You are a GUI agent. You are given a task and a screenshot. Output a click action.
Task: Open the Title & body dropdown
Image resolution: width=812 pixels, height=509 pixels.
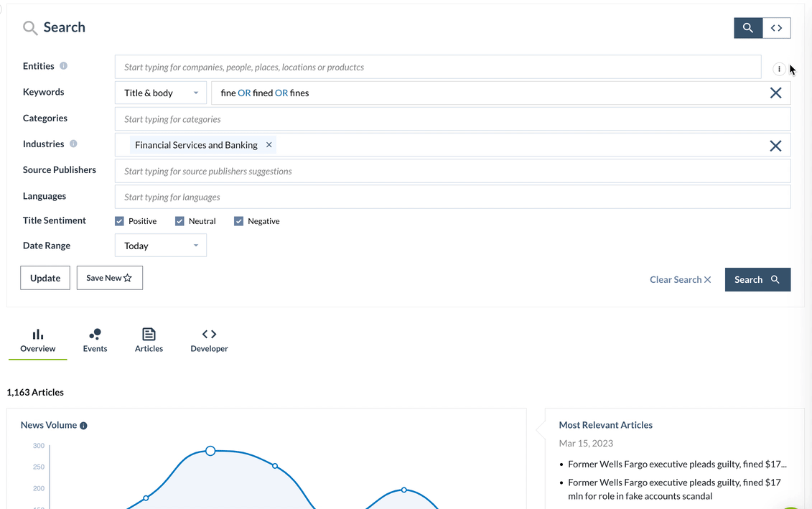pos(161,93)
